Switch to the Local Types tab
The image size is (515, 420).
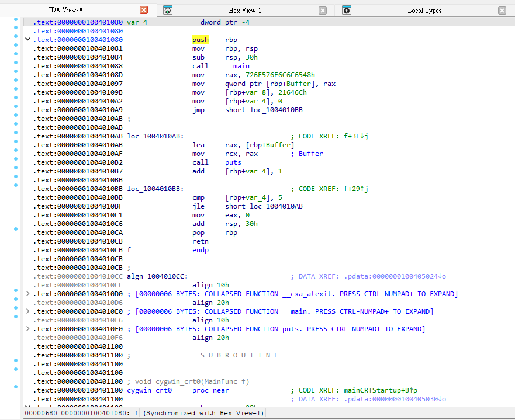pyautogui.click(x=424, y=11)
